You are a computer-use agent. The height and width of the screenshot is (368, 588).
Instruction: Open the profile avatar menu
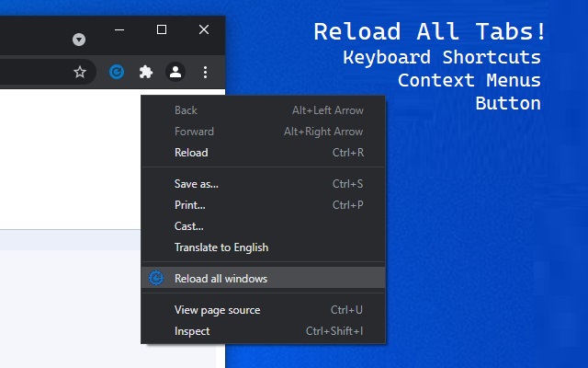tap(175, 72)
